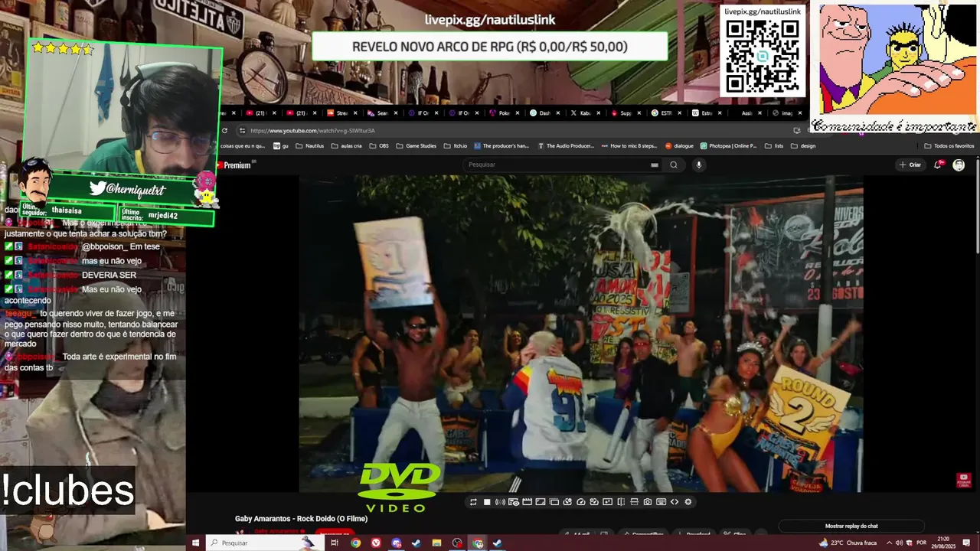
Task: Click the camera screenshot icon in player toolbar
Action: click(x=648, y=502)
